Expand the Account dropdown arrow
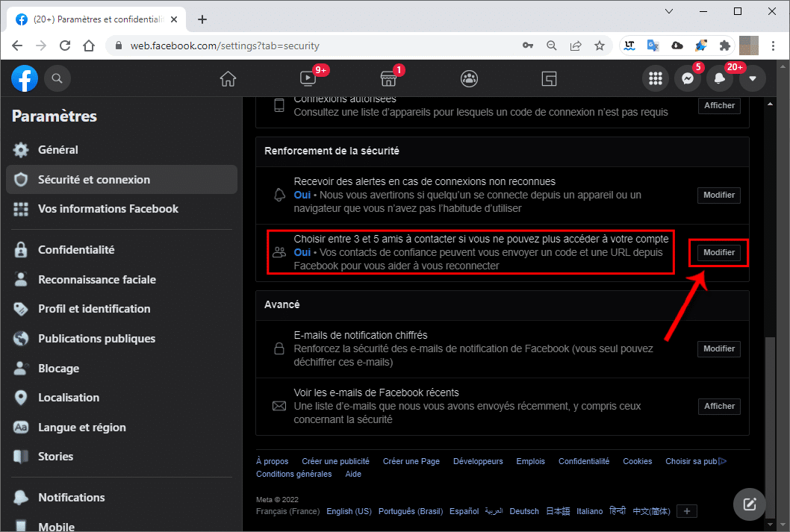The image size is (790, 532). pyautogui.click(x=753, y=78)
